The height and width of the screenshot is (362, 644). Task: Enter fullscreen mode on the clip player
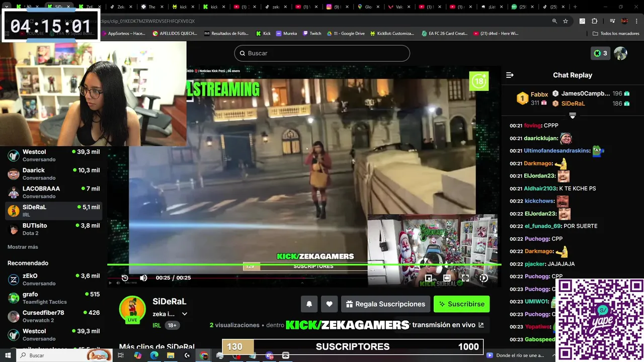click(465, 278)
